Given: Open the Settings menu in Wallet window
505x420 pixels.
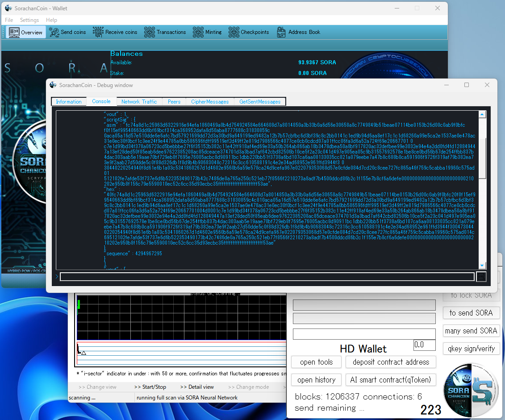Looking at the screenshot, I should [x=29, y=20].
